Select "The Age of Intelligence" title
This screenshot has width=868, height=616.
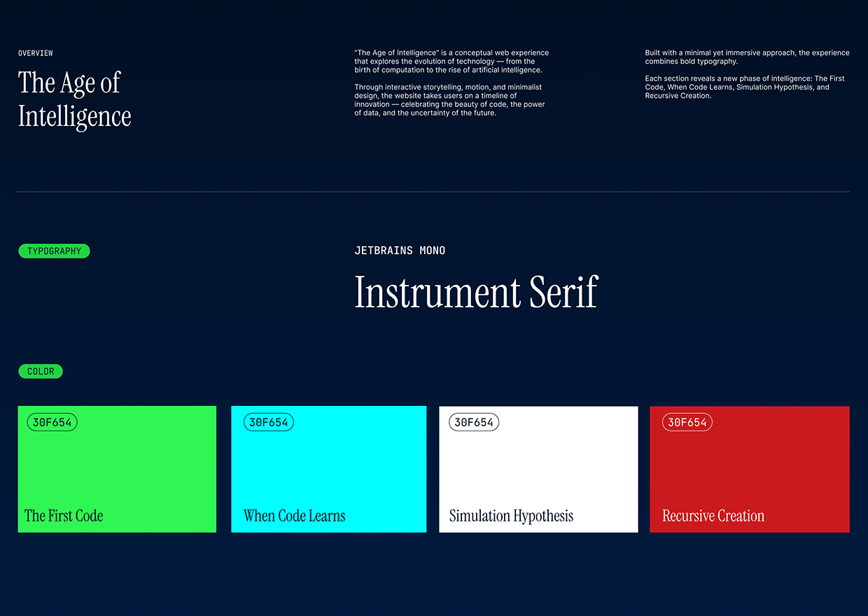[x=74, y=99]
